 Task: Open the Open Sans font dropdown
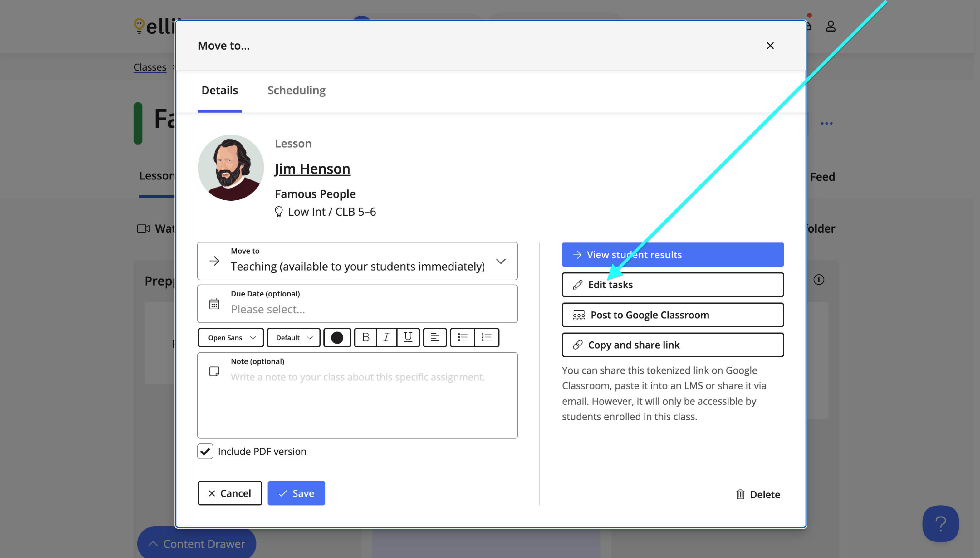231,338
